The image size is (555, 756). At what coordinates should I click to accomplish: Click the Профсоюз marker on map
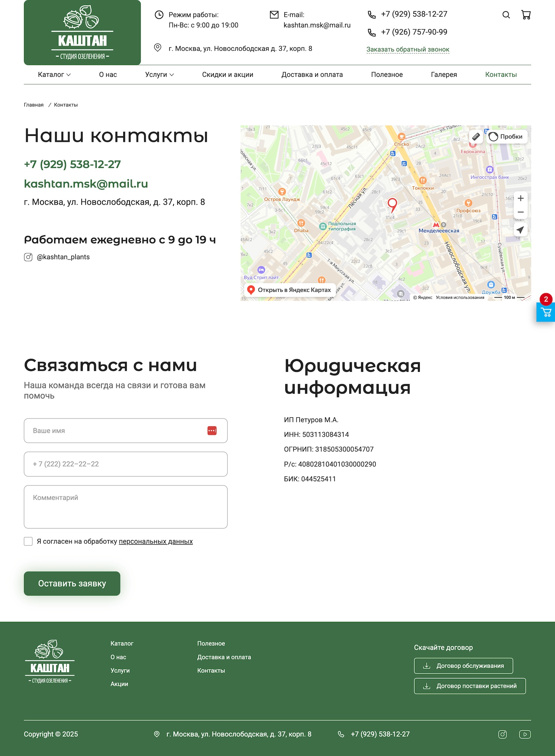click(468, 203)
